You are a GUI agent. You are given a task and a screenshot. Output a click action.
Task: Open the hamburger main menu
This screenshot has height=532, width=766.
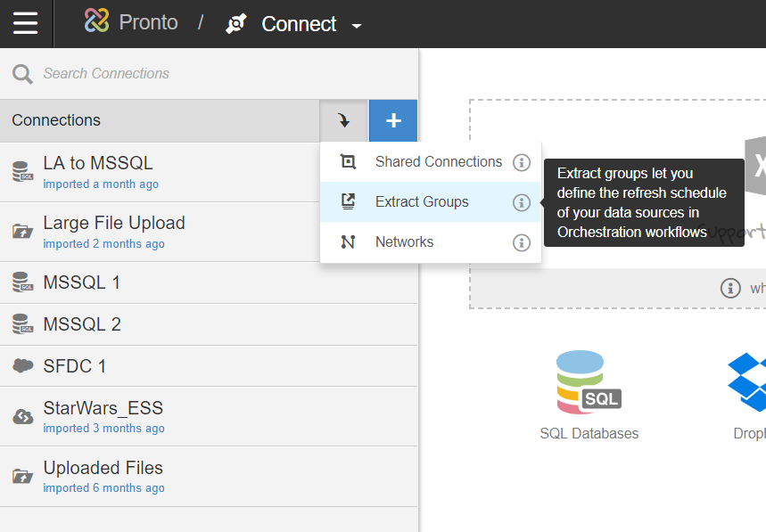26,23
